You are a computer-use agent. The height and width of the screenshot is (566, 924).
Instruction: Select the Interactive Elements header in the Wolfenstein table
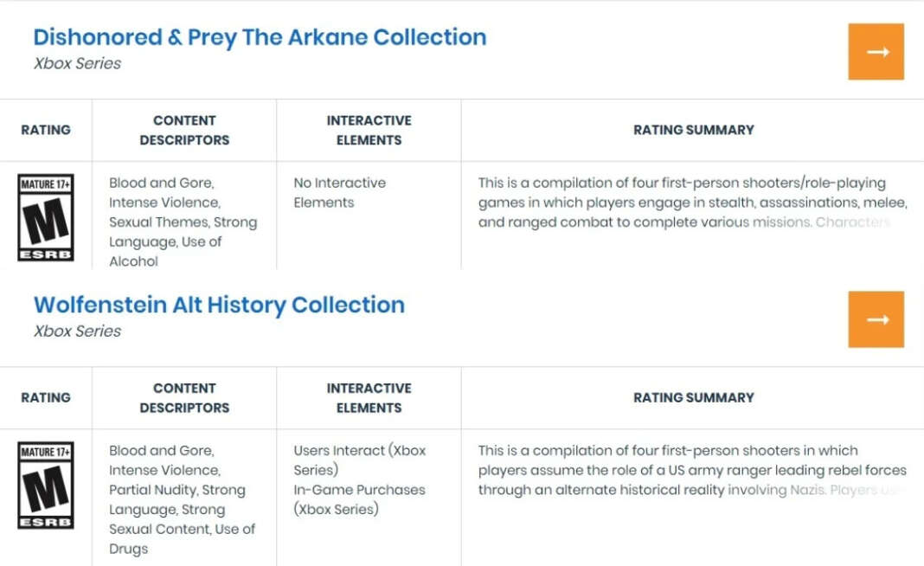coord(369,397)
